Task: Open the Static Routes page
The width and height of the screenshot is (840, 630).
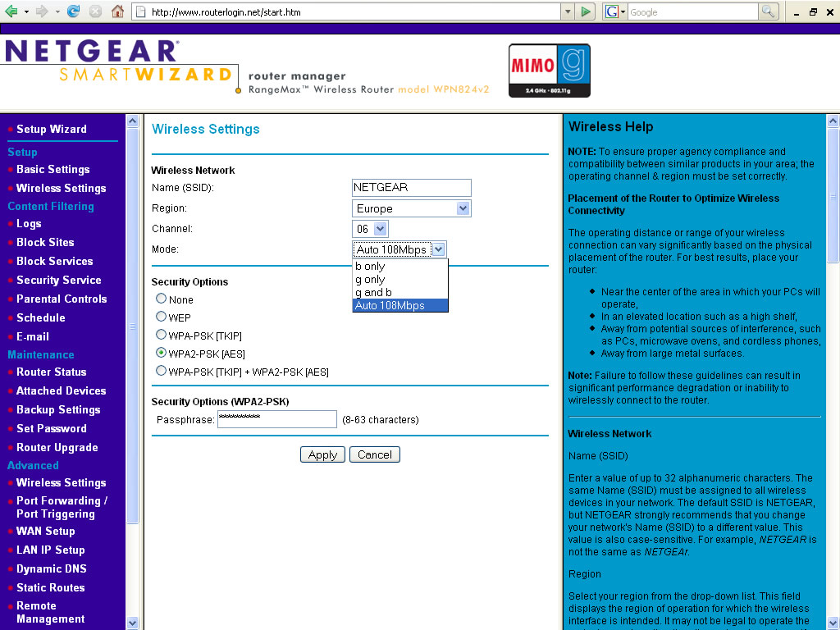Action: (x=50, y=587)
